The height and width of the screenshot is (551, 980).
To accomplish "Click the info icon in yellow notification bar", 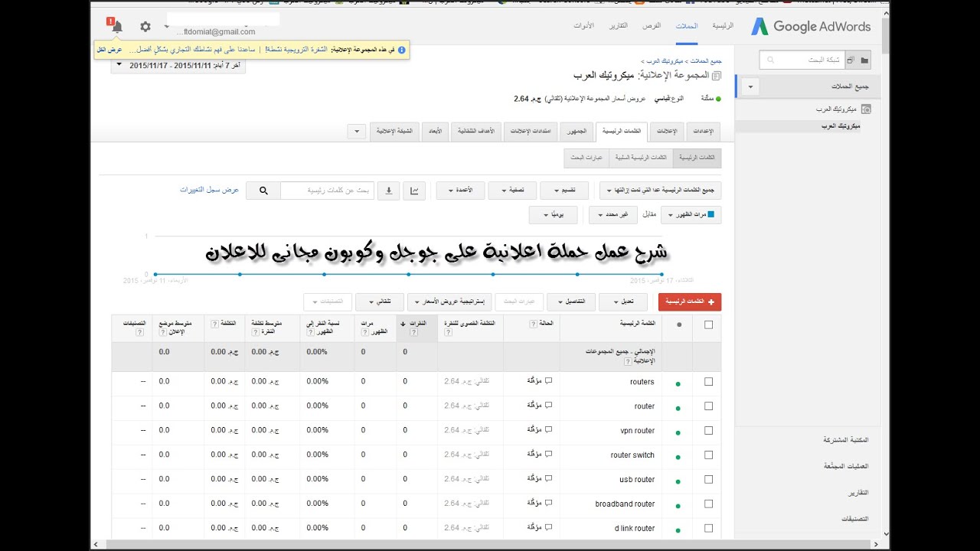I will tap(402, 49).
